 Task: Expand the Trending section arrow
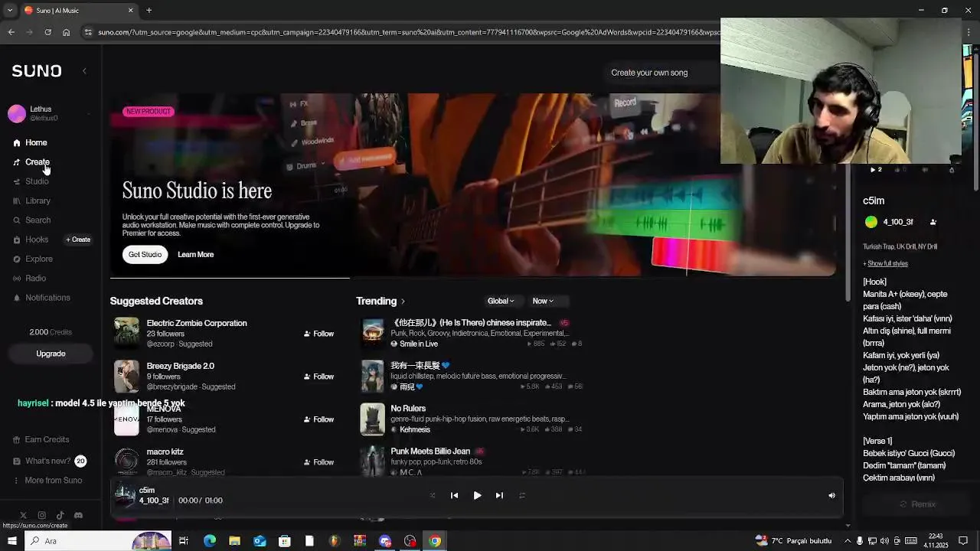[x=403, y=302]
